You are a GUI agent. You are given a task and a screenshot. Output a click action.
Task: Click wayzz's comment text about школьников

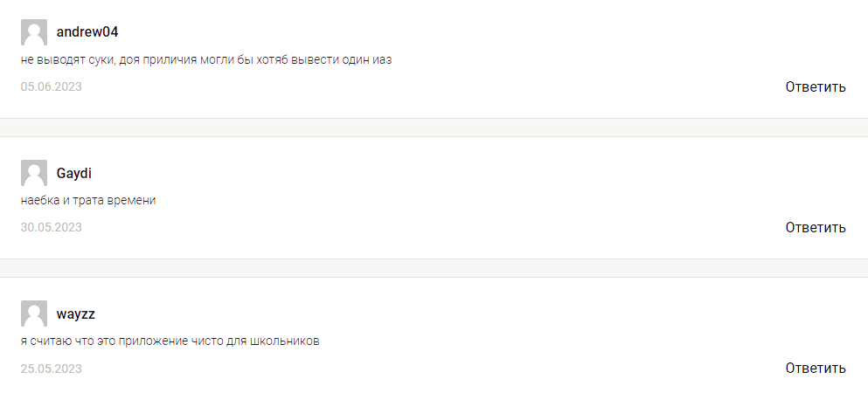click(x=170, y=341)
